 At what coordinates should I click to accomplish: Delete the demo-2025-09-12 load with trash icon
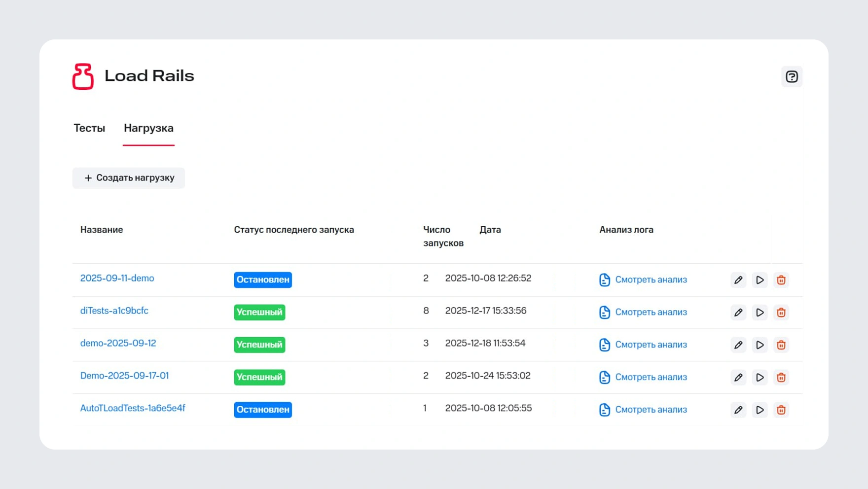(781, 345)
